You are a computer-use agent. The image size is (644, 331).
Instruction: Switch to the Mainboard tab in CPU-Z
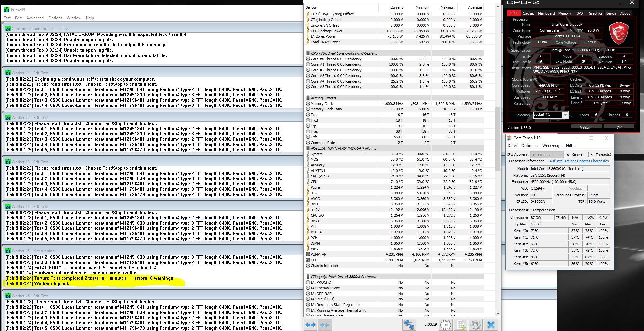tap(546, 13)
